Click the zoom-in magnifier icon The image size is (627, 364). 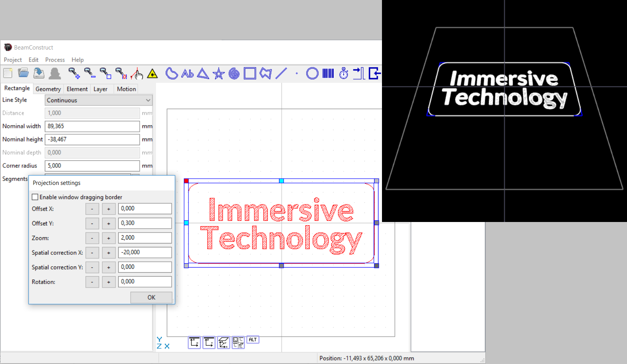pyautogui.click(x=74, y=73)
